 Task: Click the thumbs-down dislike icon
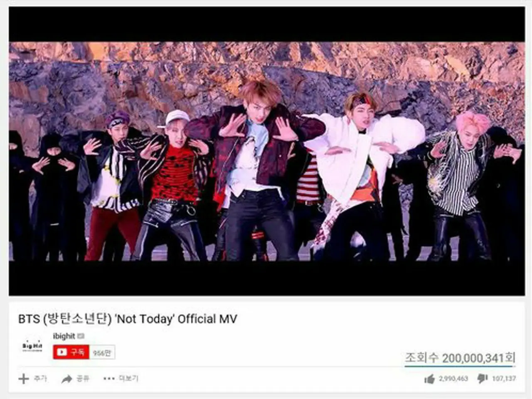[483, 379]
